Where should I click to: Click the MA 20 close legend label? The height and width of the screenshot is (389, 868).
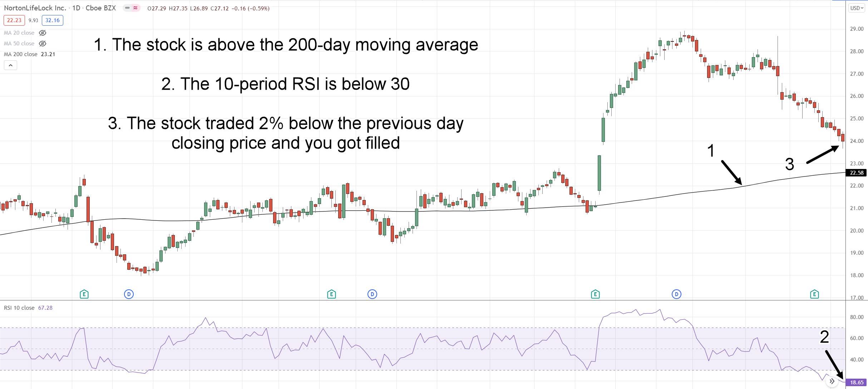point(19,33)
